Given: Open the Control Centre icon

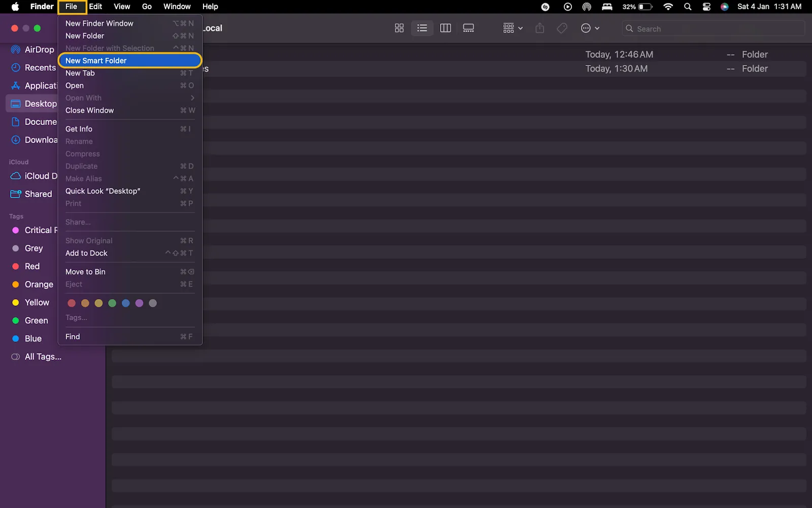Looking at the screenshot, I should coord(706,7).
